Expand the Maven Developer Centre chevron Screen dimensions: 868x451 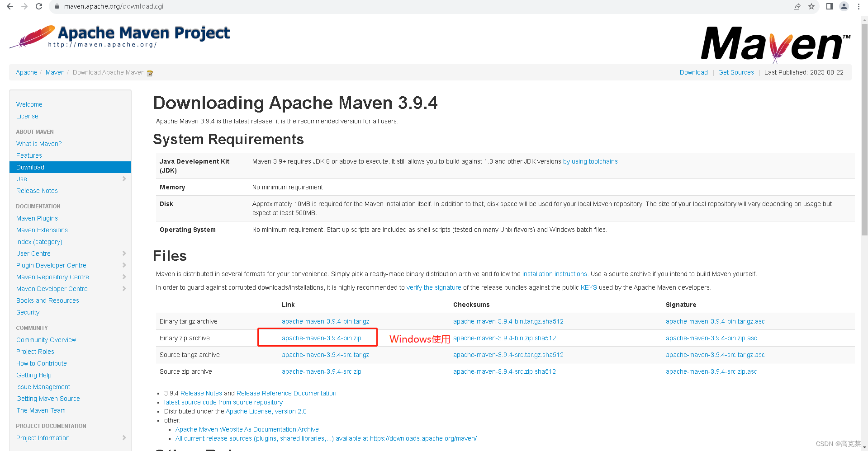(124, 289)
